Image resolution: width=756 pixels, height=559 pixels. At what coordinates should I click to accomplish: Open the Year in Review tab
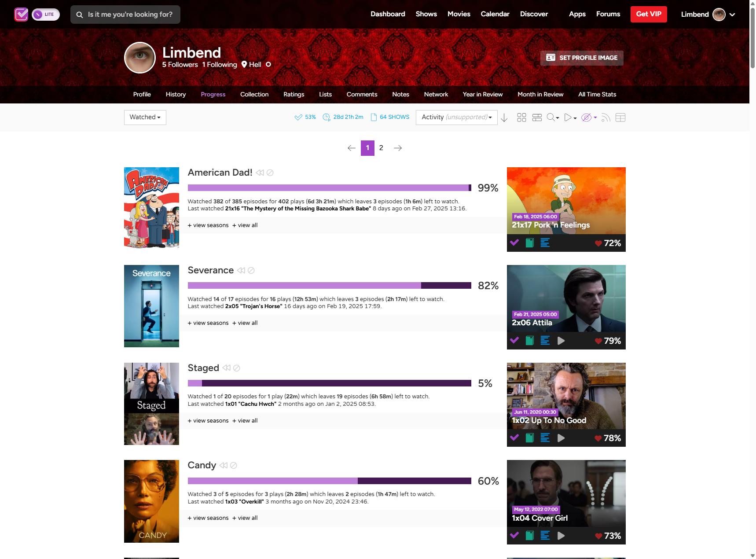[x=483, y=95]
